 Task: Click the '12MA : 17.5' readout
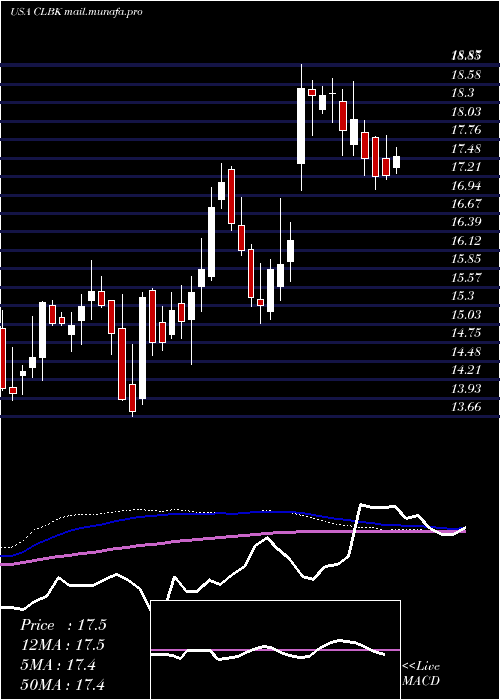coord(63,646)
